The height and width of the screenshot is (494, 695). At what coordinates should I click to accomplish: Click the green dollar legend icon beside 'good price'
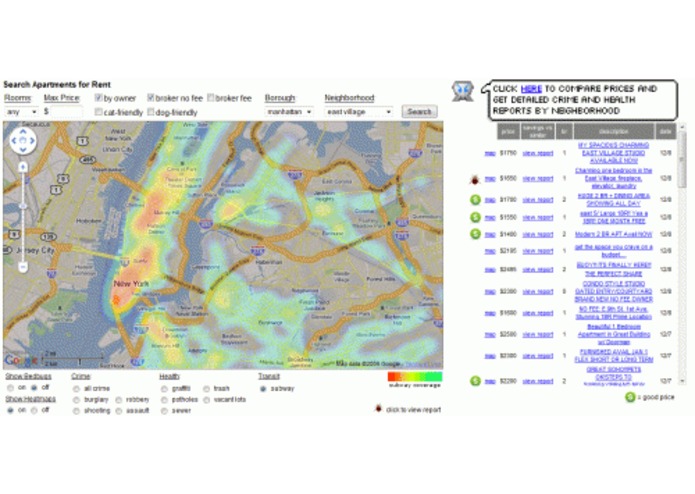pyautogui.click(x=630, y=397)
